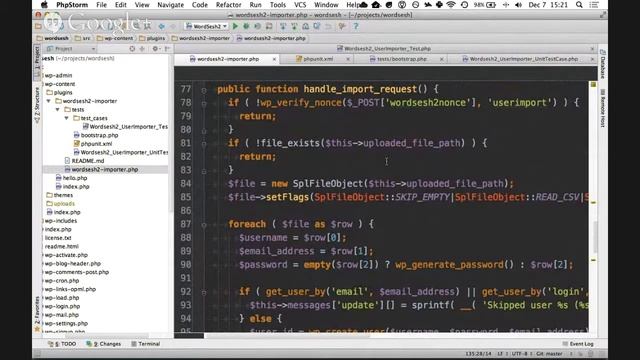Open the Git: master branch selector
This screenshot has width=640, height=360.
(x=549, y=354)
